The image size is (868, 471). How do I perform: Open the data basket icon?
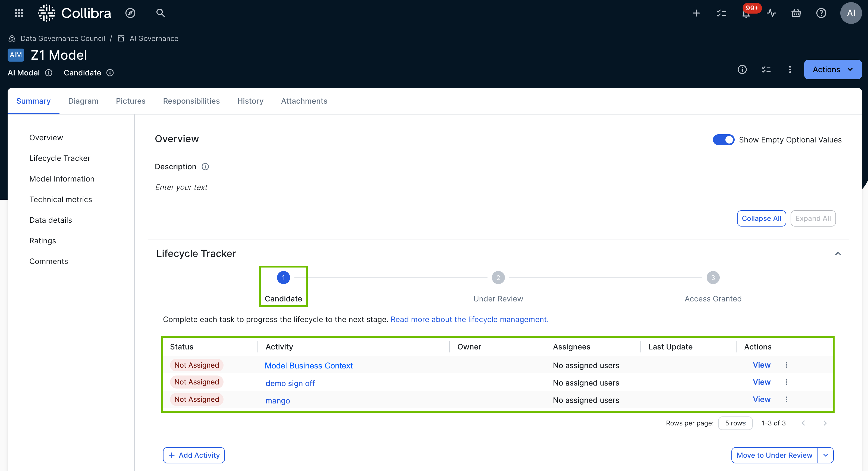pyautogui.click(x=796, y=13)
